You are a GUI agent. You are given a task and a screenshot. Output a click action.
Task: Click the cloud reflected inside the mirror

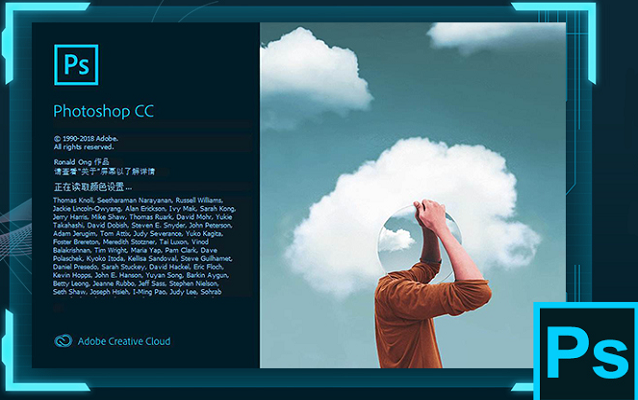pos(396,240)
